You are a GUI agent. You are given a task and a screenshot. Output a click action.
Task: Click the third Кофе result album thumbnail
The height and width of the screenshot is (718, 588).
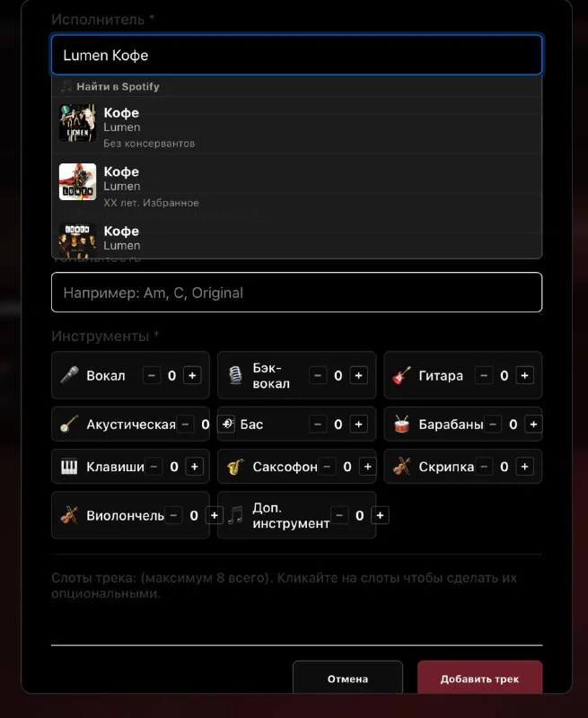(78, 240)
